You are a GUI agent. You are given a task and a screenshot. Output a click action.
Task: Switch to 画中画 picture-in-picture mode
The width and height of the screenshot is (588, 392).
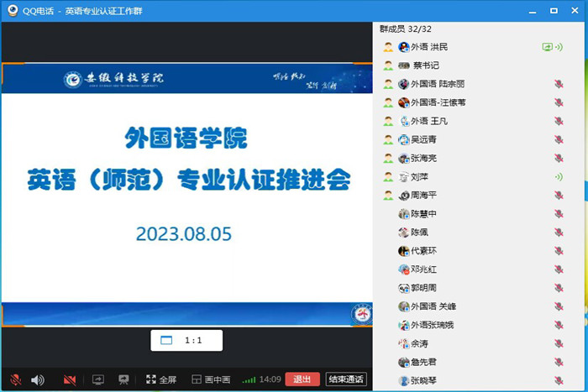click(x=211, y=379)
